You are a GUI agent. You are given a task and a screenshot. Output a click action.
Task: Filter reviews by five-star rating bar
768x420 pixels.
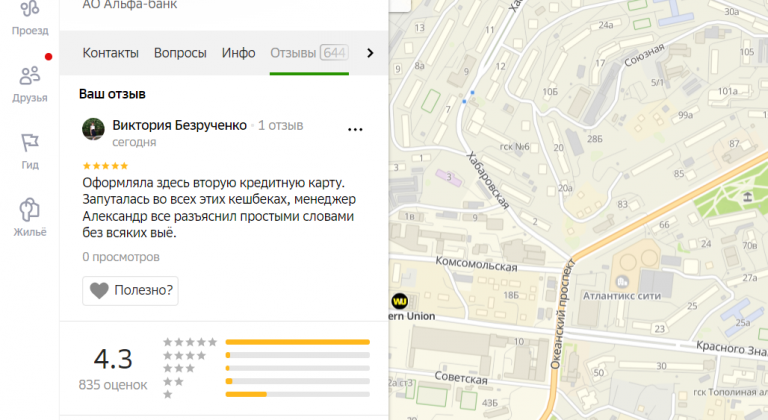[x=297, y=342]
